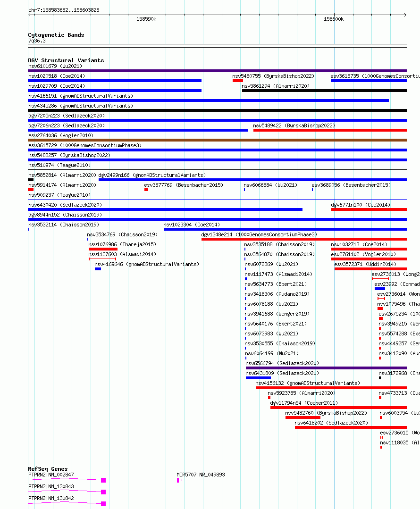This screenshot has width=420, height=509.
Task: Open esv3689056 (Besenbacher2015) label
Action: click(351, 185)
